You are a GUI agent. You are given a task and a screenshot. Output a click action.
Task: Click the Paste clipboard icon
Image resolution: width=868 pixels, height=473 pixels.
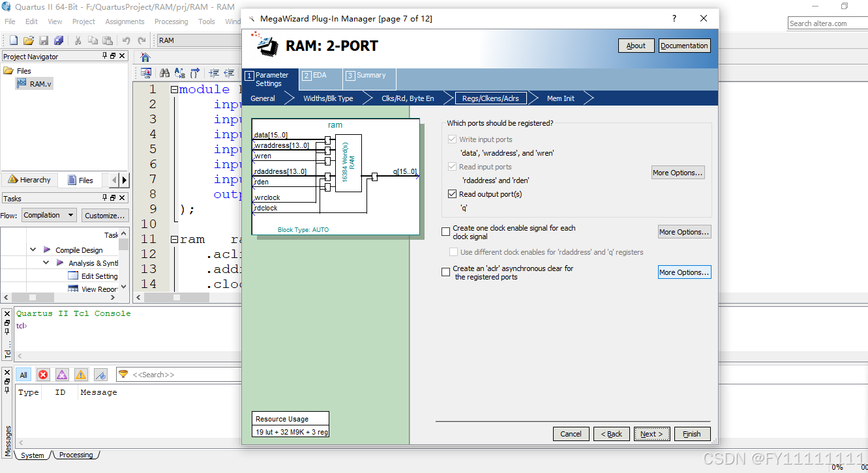(x=106, y=40)
